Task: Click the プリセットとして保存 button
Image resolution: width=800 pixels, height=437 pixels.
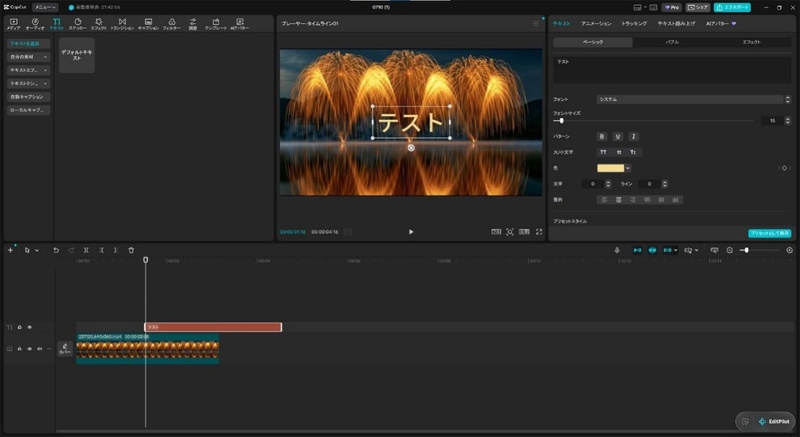Action: click(x=769, y=233)
